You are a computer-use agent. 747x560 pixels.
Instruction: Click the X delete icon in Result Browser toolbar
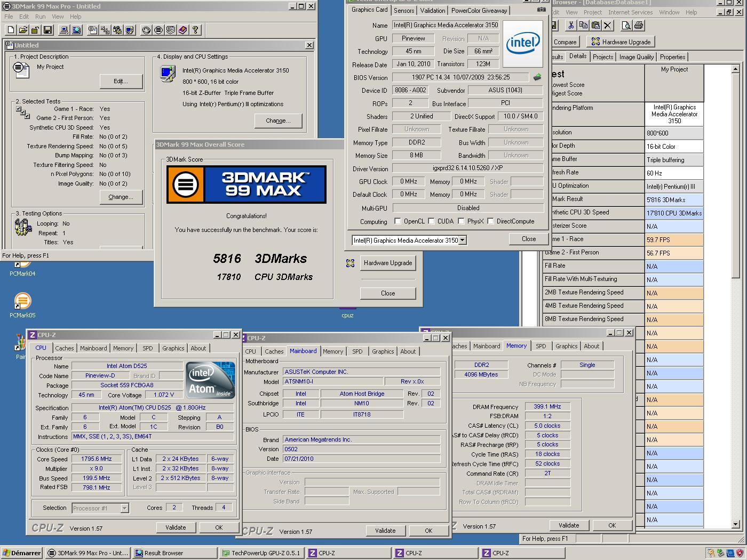click(x=608, y=25)
